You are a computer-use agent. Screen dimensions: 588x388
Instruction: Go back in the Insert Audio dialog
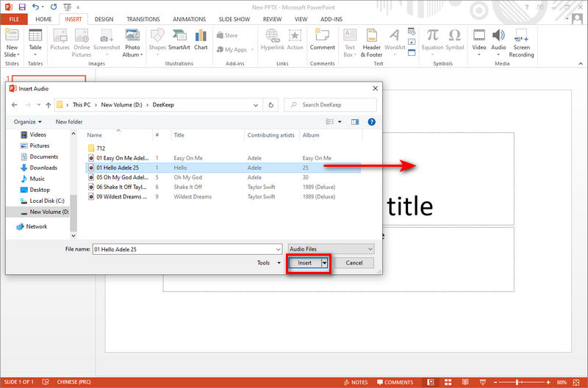(15, 105)
